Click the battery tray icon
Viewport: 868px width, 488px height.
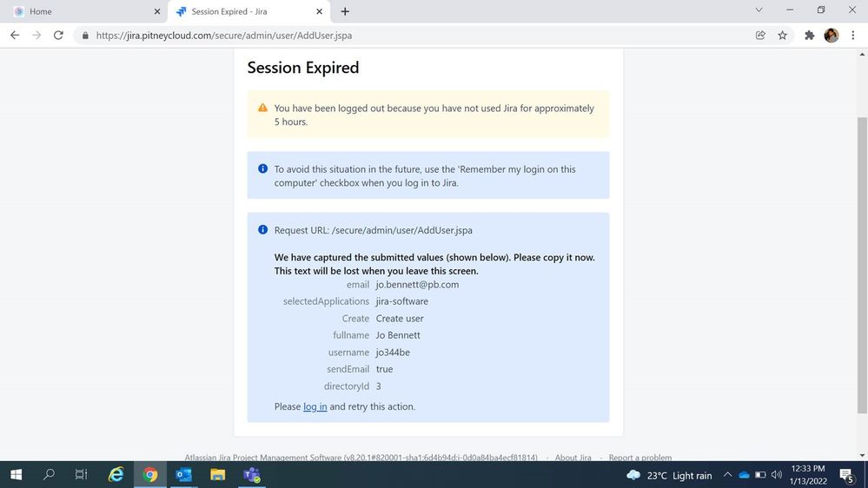pyautogui.click(x=760, y=475)
